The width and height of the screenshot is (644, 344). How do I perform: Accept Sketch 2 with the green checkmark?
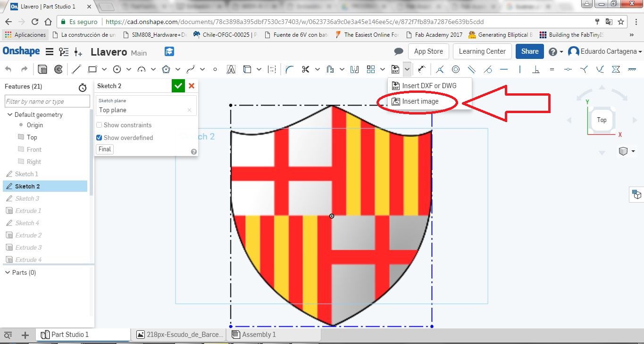[x=178, y=86]
